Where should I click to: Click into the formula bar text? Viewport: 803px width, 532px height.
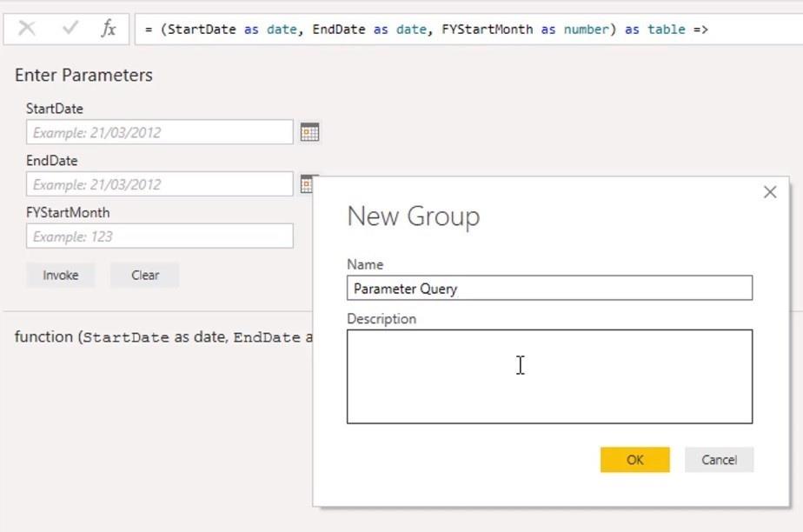pyautogui.click(x=426, y=30)
